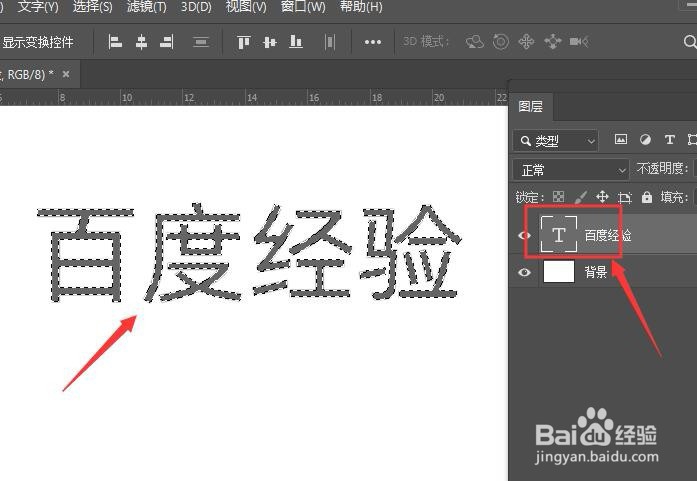Click the horizontal ruler at 14
This screenshot has height=481, width=697.
pos(252,97)
